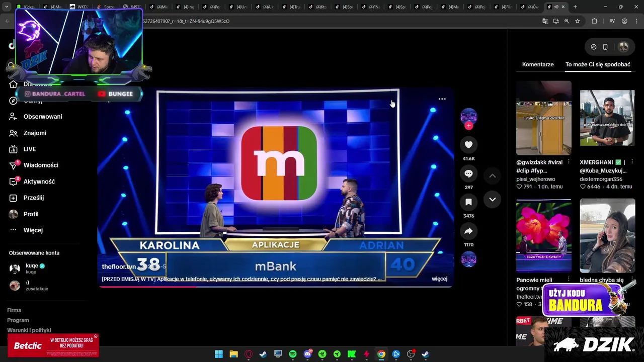
Task: Open the spinning sound disc below share
Action: pyautogui.click(x=468, y=259)
